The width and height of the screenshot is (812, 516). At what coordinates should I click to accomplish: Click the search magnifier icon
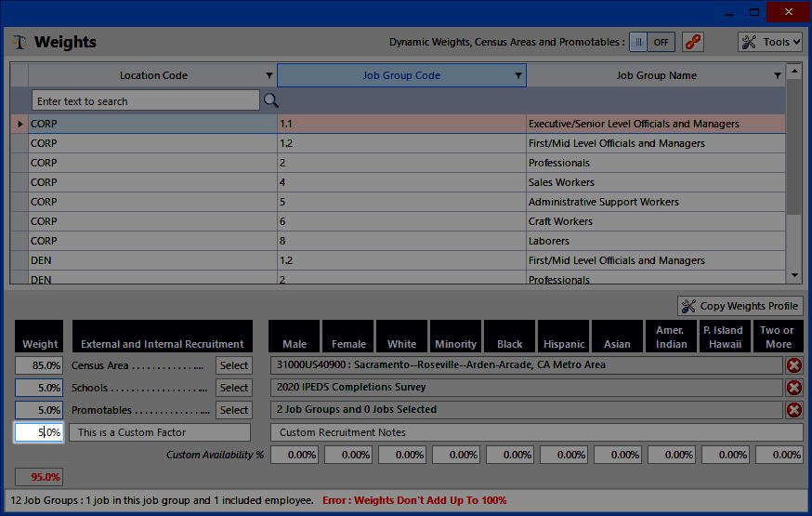coord(271,100)
